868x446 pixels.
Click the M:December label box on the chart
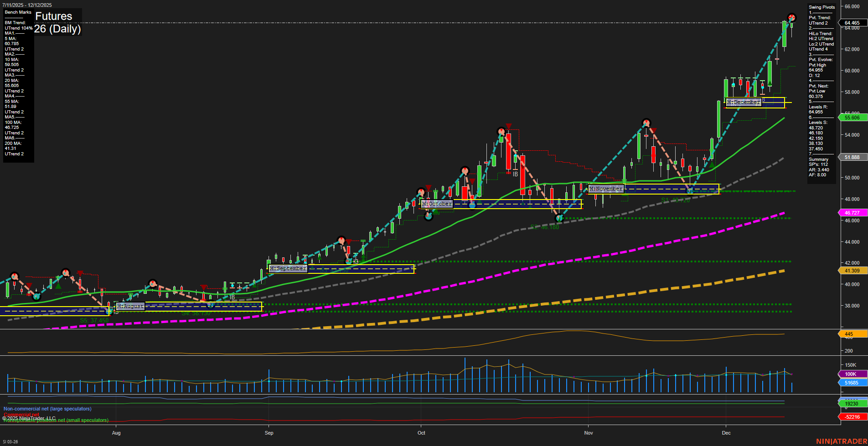coord(743,102)
